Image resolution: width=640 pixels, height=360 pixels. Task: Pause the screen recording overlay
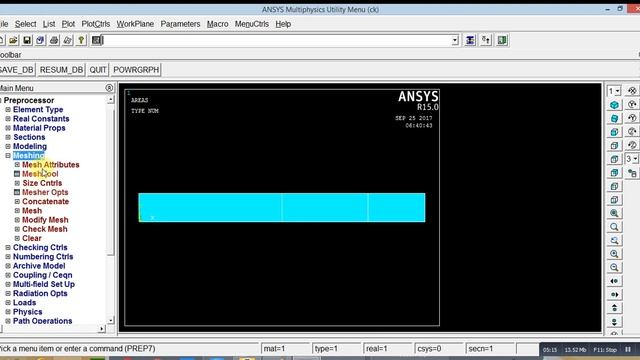point(628,349)
